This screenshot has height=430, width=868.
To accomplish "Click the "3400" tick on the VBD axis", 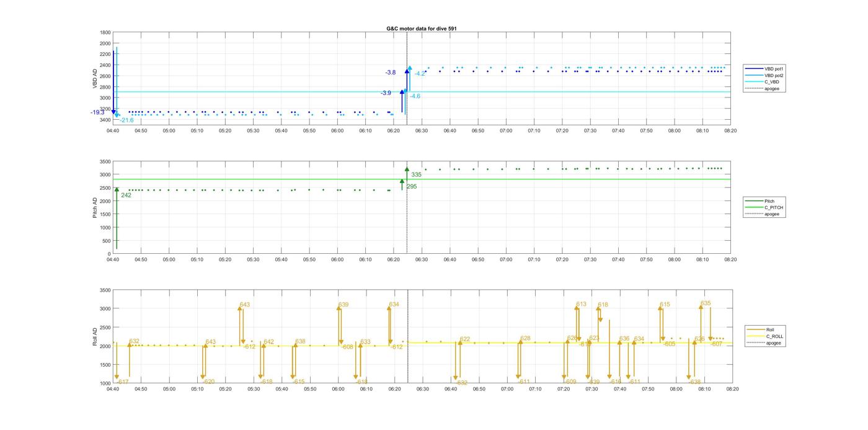I will click(x=105, y=120).
